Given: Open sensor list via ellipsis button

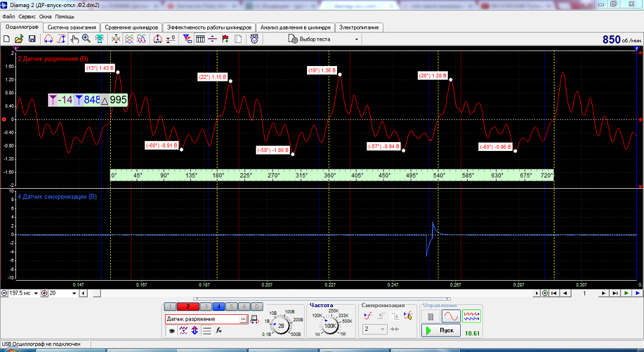Looking at the screenshot, I should coord(243,319).
